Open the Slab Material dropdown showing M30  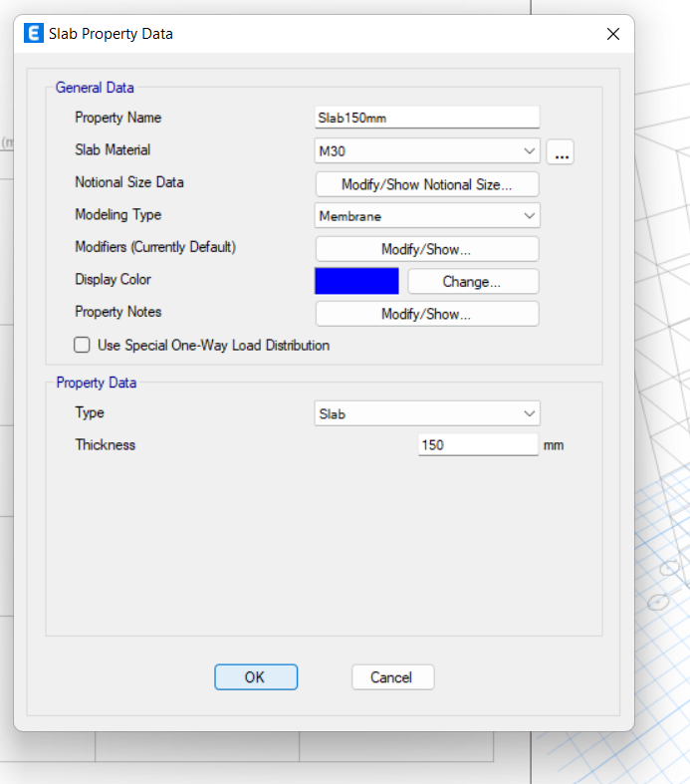[427, 150]
